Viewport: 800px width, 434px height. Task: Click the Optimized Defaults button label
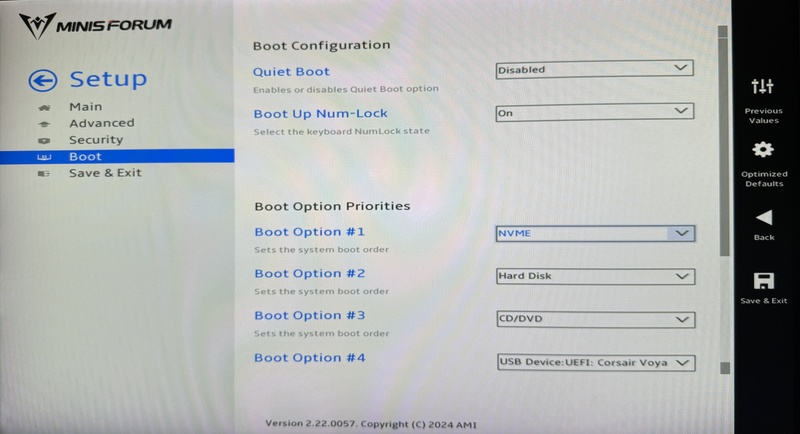pos(764,179)
